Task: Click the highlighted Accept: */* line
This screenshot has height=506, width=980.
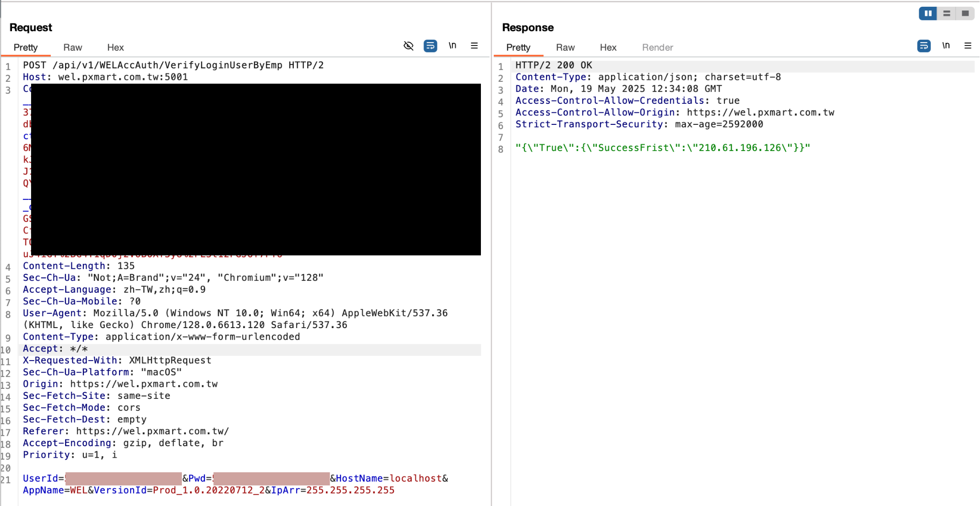Action: (x=56, y=349)
